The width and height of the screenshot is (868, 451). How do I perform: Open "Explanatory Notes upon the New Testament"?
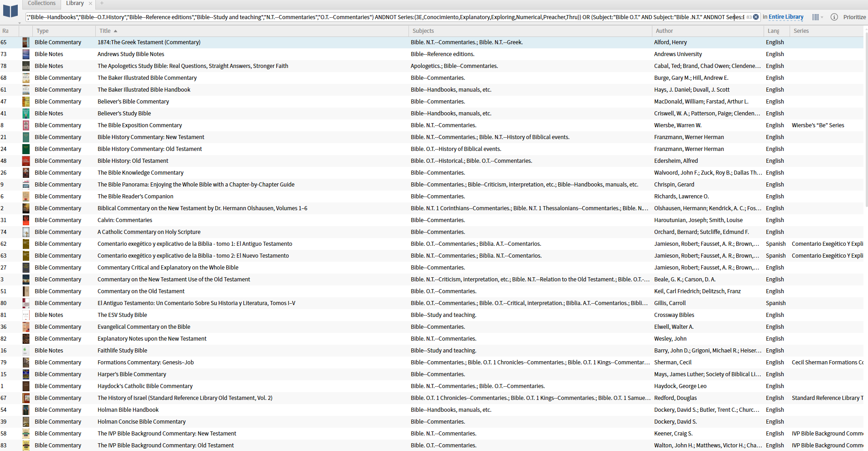coord(152,339)
